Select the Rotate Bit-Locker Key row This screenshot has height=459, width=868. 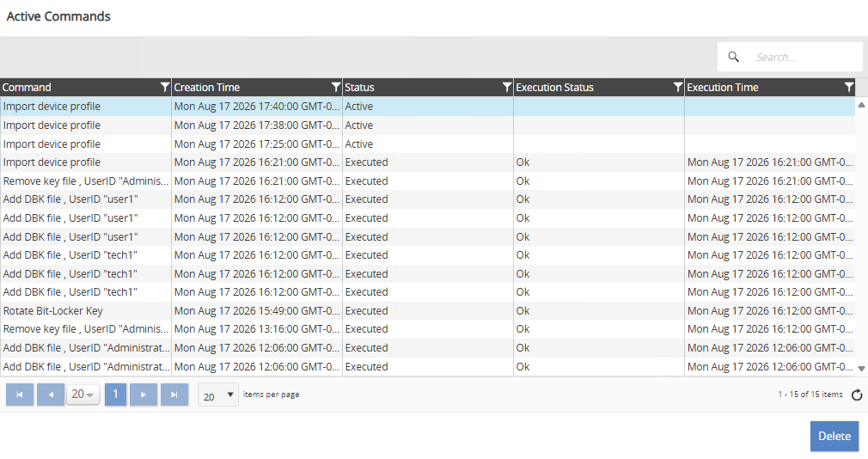[x=427, y=310]
